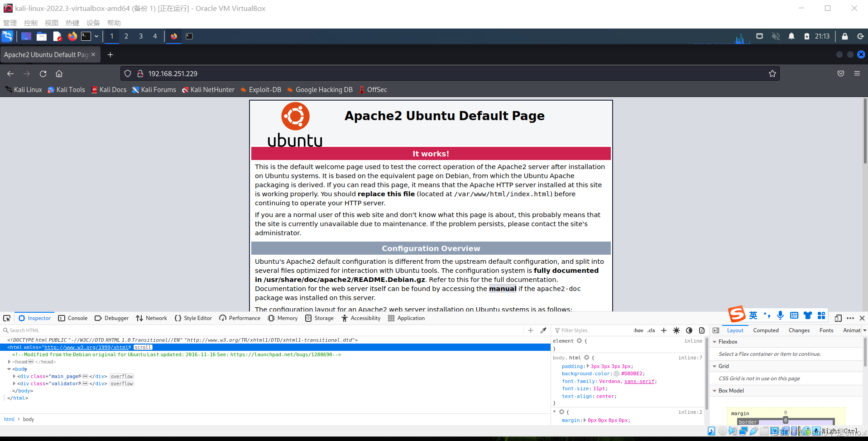Screen dimensions: 868x441
Task: Go back to the previous page
Action: click(10, 73)
